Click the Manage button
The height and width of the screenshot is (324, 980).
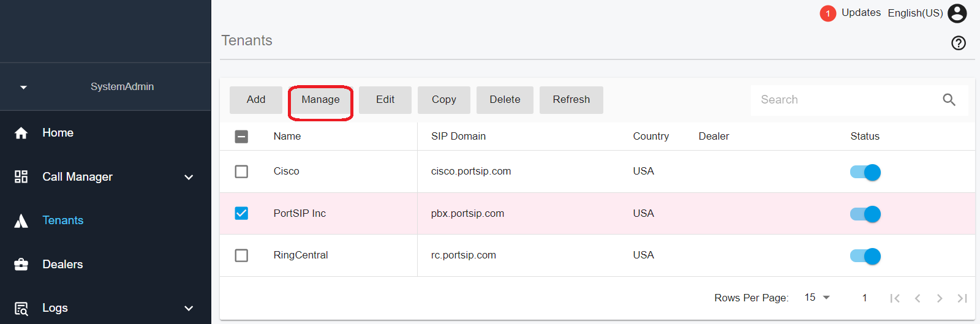(x=320, y=100)
